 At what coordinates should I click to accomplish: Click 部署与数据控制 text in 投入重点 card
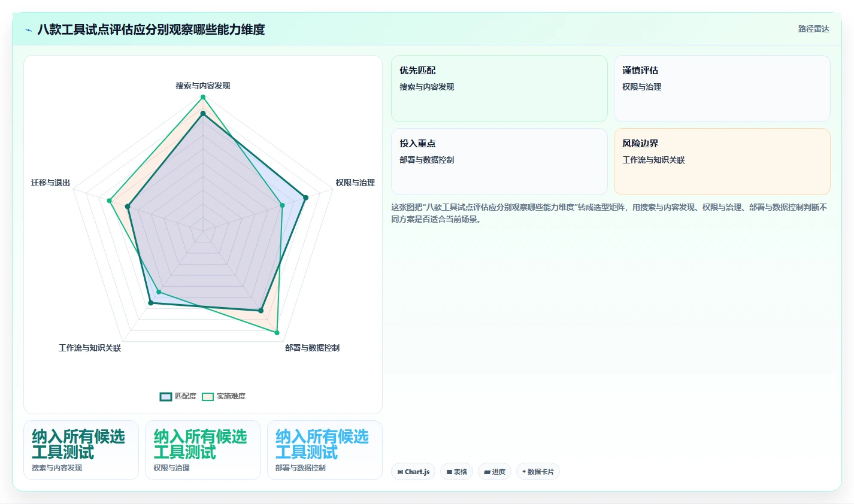coord(427,160)
